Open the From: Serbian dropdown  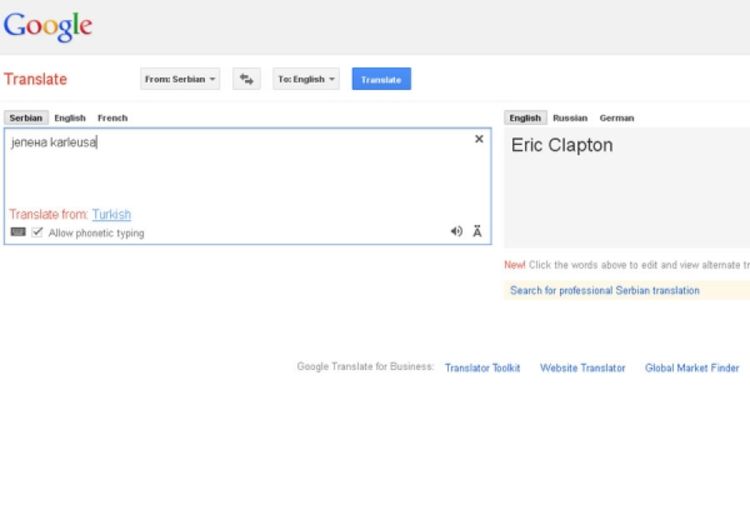tap(180, 79)
